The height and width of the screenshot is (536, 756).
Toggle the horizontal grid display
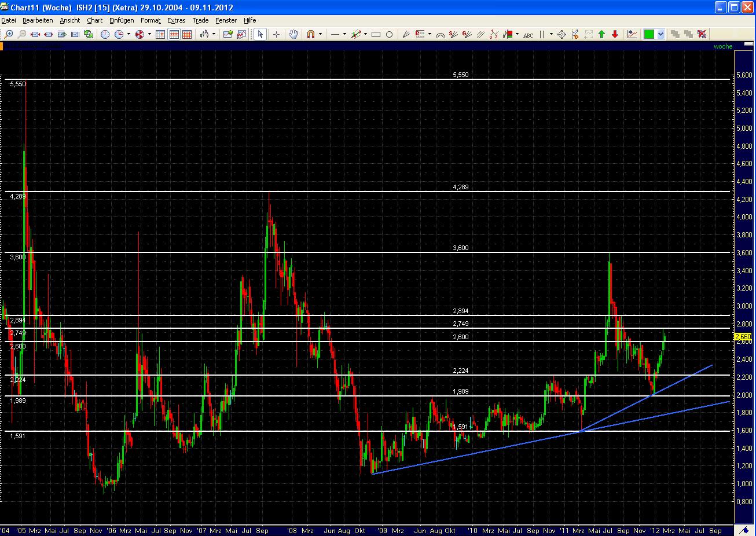(174, 34)
